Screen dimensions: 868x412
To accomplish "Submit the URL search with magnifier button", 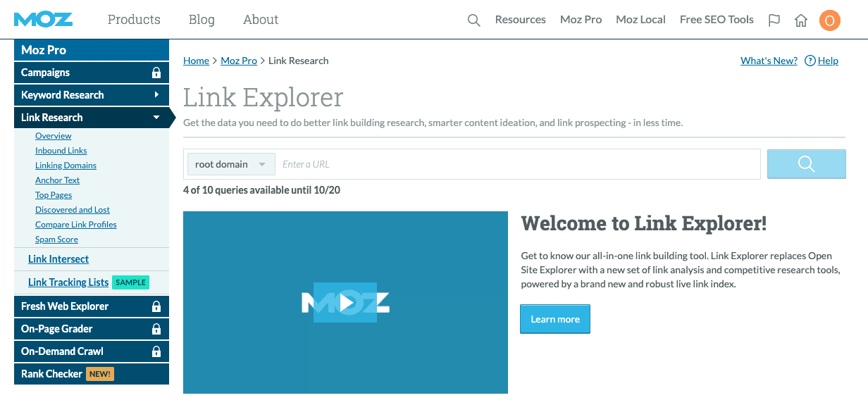I will point(807,164).
